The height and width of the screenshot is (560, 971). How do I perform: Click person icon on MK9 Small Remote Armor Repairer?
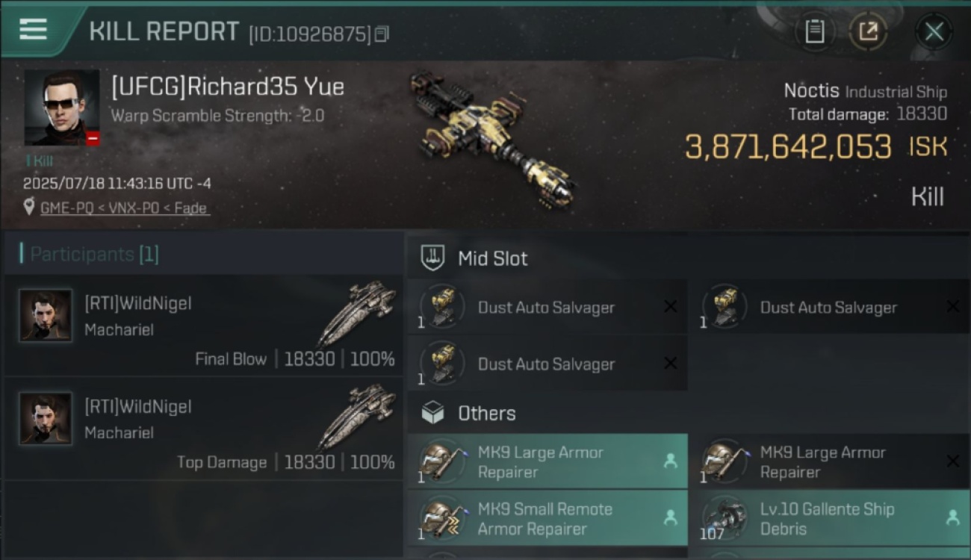(x=671, y=517)
